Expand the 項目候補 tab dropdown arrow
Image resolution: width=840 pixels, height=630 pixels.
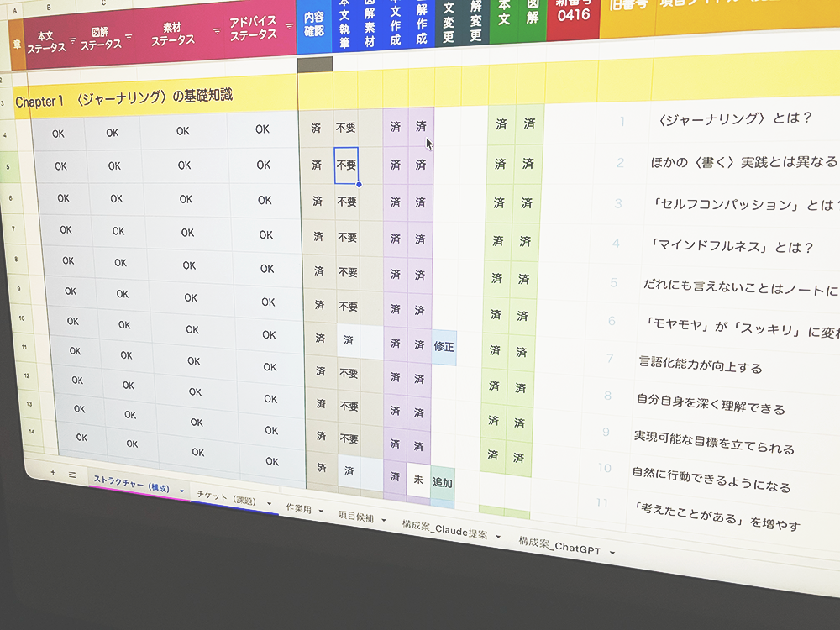384,521
